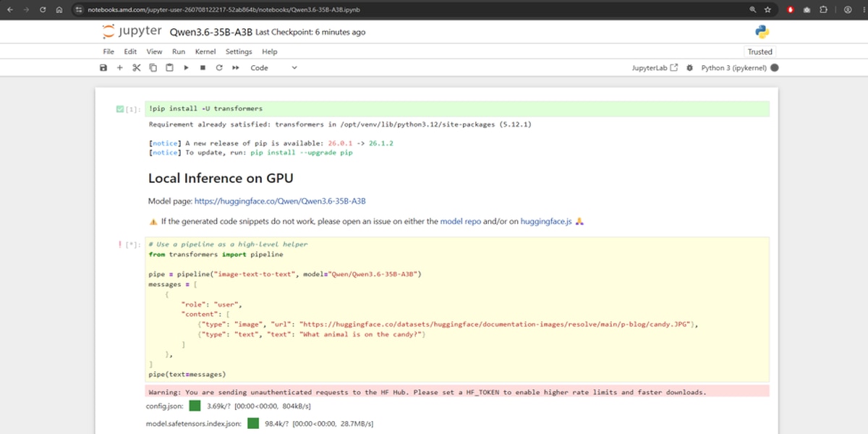This screenshot has height=434, width=868.
Task: Interrupt the kernel with the stop icon
Action: (203, 68)
